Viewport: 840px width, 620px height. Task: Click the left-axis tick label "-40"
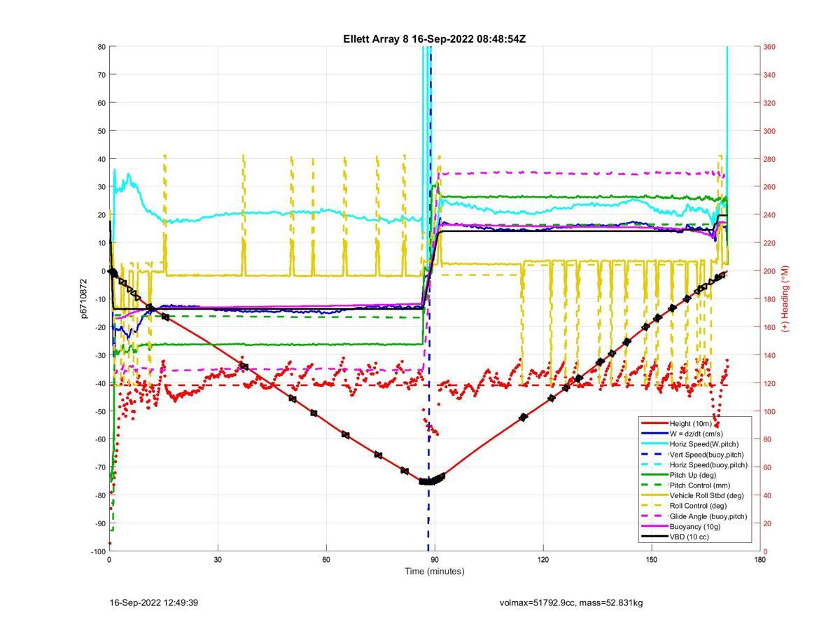click(x=99, y=383)
